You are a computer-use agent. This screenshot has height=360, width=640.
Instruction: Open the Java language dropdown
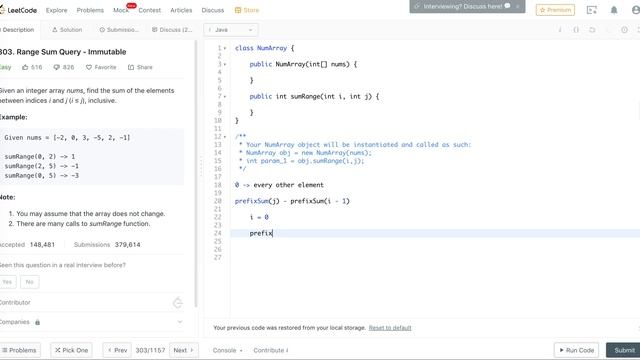coord(231,30)
